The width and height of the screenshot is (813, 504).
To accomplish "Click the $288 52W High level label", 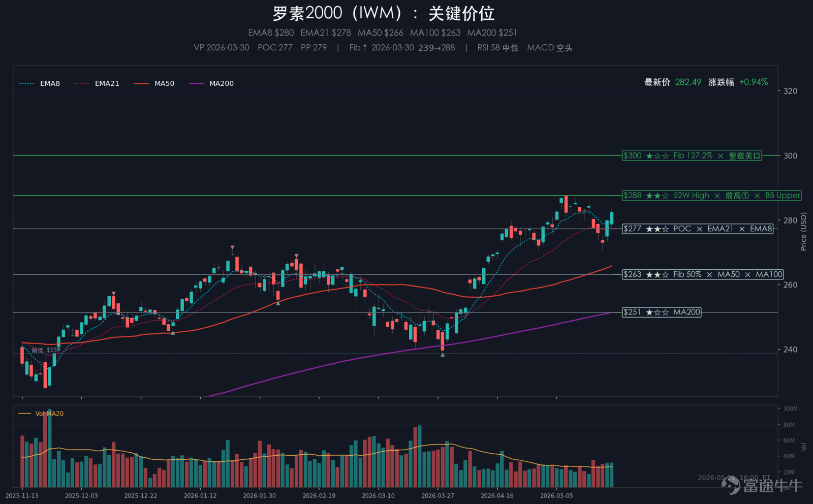I will click(711, 195).
